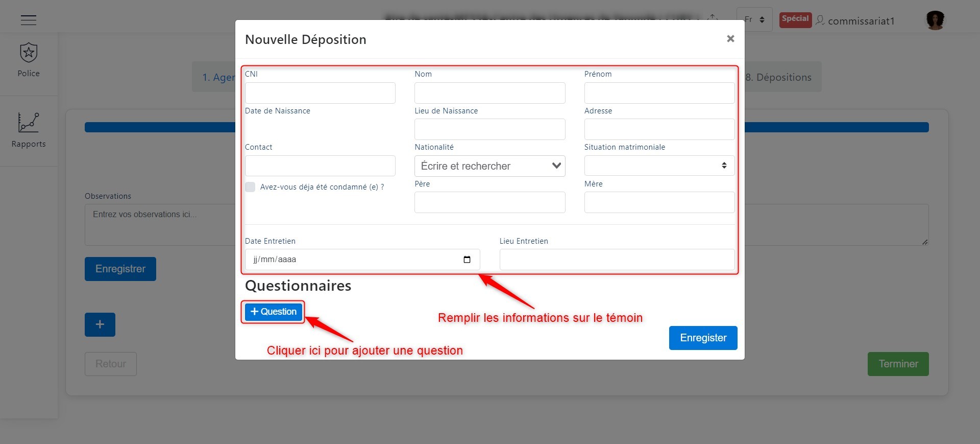Switch to the 1. Agent tab
This screenshot has width=980, height=444.
(214, 77)
